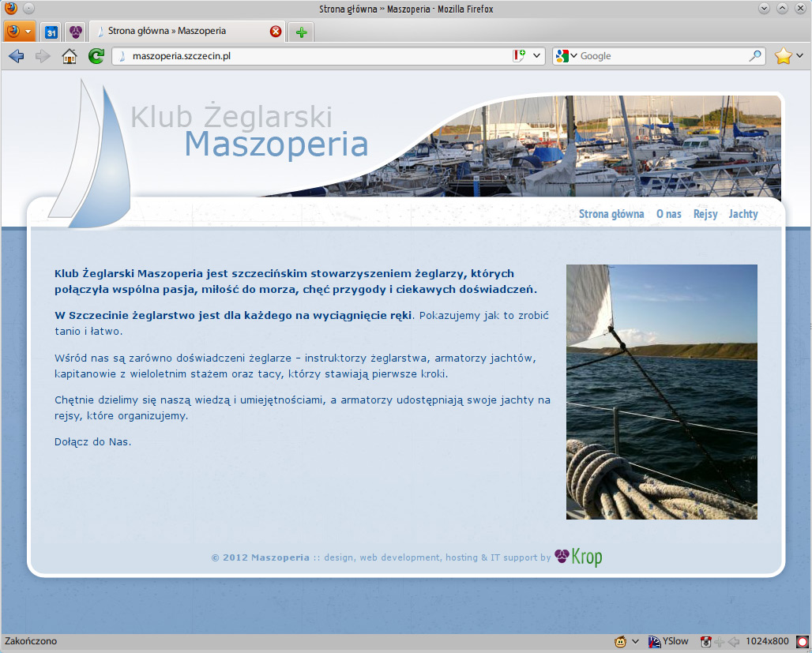Click the address bar URL field

coord(316,56)
